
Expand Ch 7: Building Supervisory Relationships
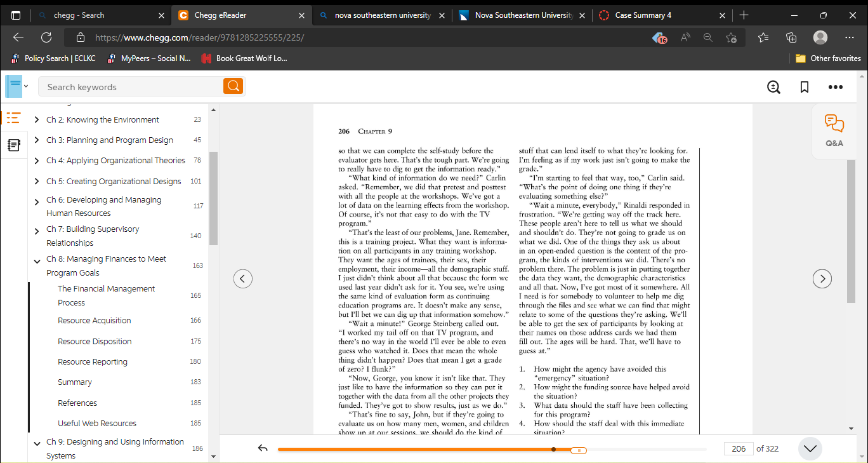pyautogui.click(x=36, y=231)
